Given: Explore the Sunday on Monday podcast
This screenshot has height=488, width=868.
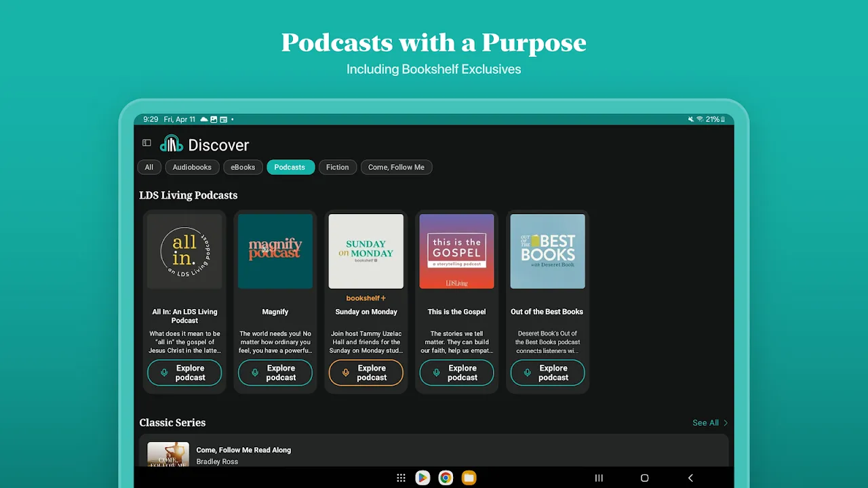Looking at the screenshot, I should 366,373.
